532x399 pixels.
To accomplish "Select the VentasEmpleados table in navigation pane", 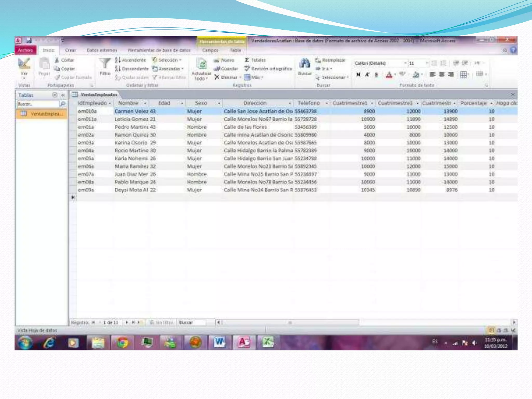I will [x=42, y=114].
